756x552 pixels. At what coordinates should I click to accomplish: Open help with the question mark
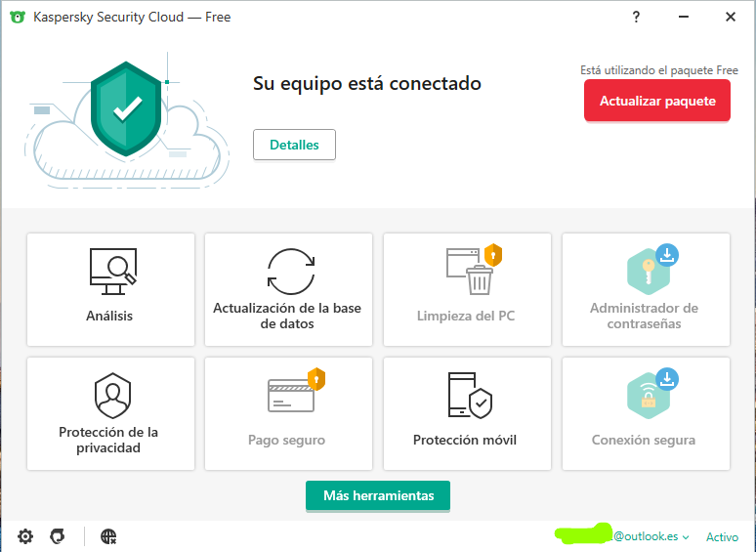[636, 17]
